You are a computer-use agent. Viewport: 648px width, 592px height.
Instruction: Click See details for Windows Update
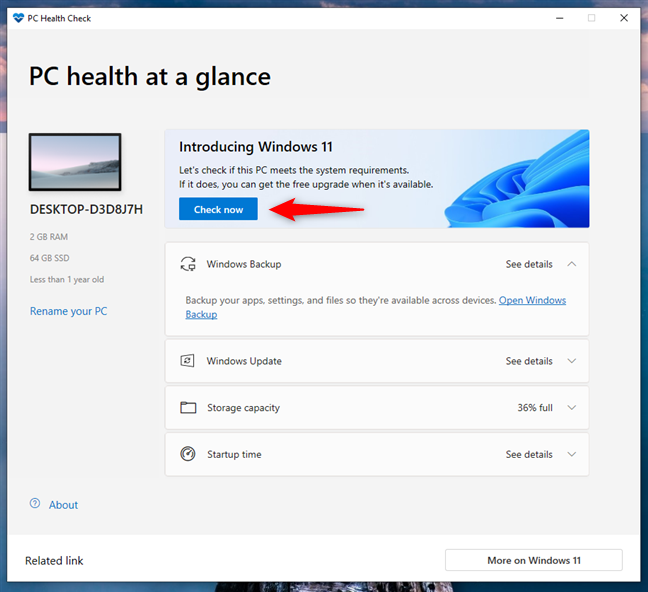tap(529, 361)
